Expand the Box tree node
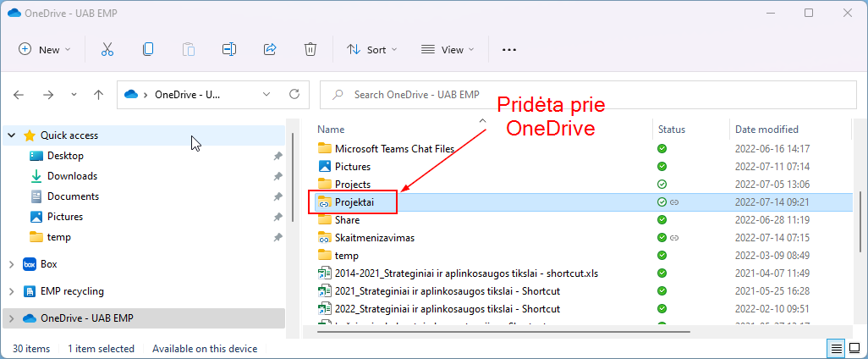868x359 pixels. [x=12, y=265]
